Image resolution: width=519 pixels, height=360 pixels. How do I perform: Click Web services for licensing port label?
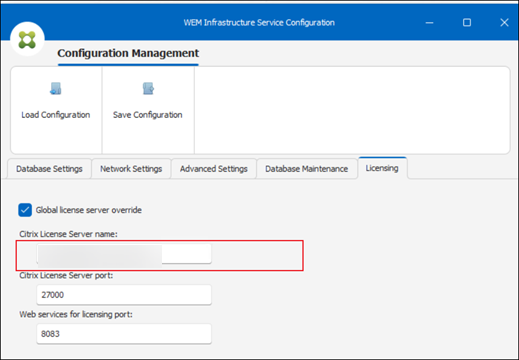[x=76, y=314]
